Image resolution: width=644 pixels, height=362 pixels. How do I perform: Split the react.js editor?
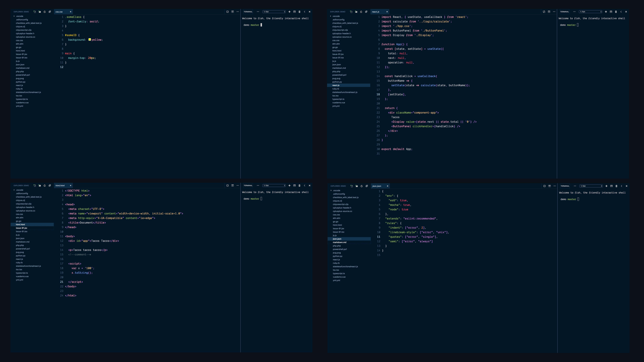coord(549,12)
